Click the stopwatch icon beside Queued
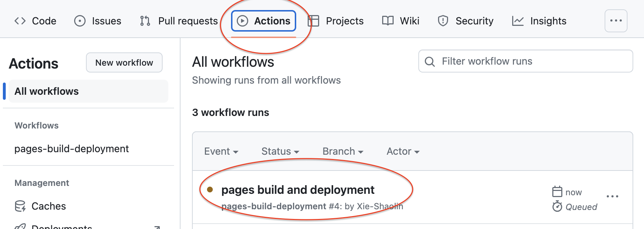The height and width of the screenshot is (229, 644). point(557,206)
